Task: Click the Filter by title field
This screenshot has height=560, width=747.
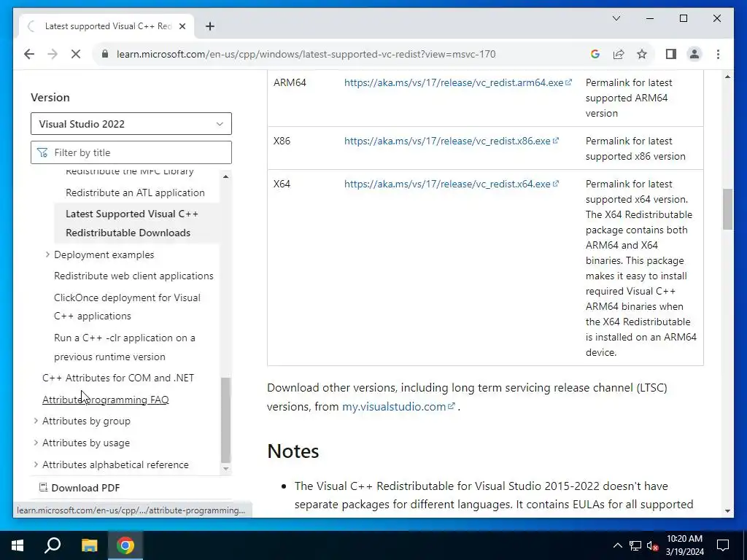Action: [131, 152]
